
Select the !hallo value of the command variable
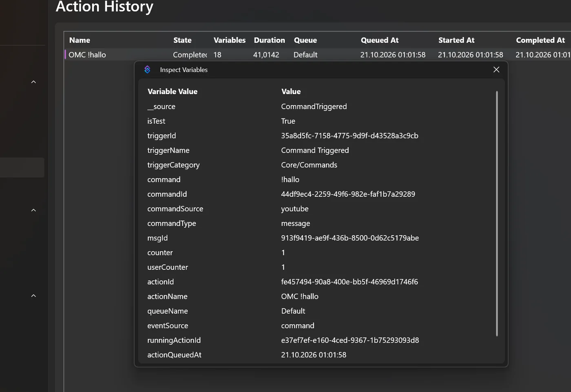tap(290, 180)
